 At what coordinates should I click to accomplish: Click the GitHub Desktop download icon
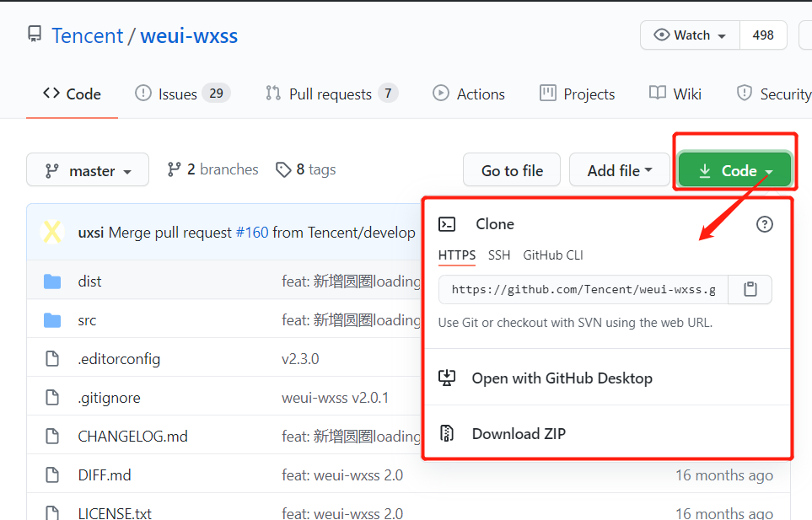[x=447, y=378]
